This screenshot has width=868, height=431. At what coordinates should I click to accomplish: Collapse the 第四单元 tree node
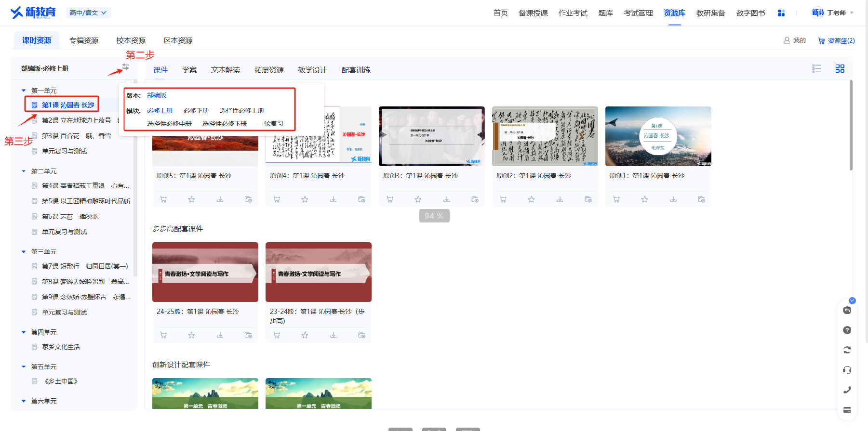24,332
